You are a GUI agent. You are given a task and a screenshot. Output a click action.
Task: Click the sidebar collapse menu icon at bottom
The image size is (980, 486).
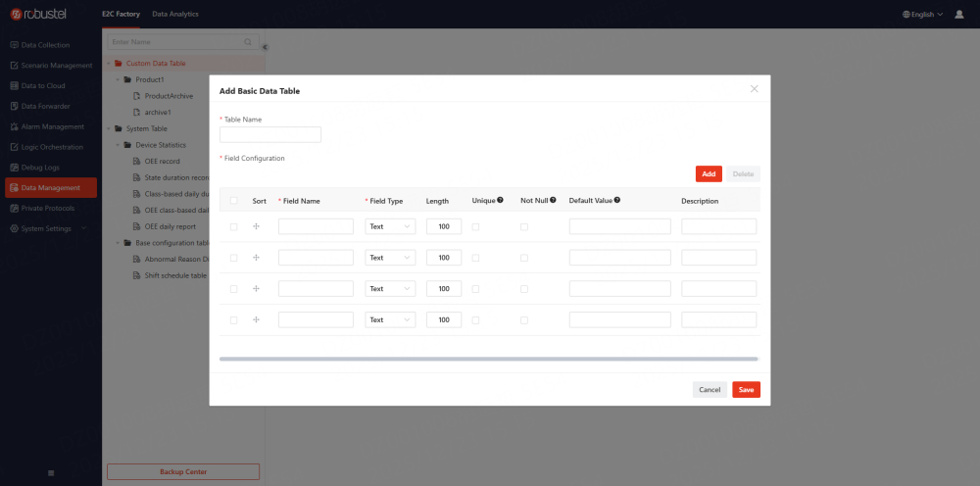(51, 472)
